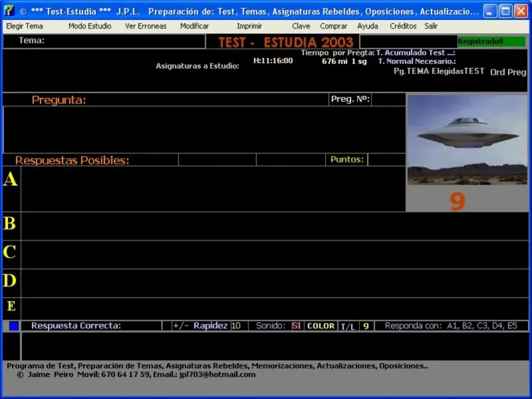Screen dimensions: 532x399
Task: Click the Rapidez value 10
Action: (236, 326)
